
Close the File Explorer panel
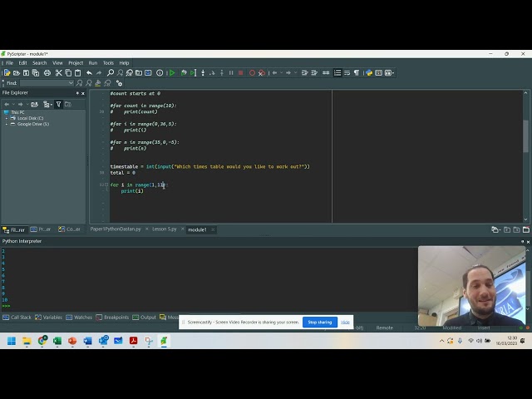[x=83, y=93]
